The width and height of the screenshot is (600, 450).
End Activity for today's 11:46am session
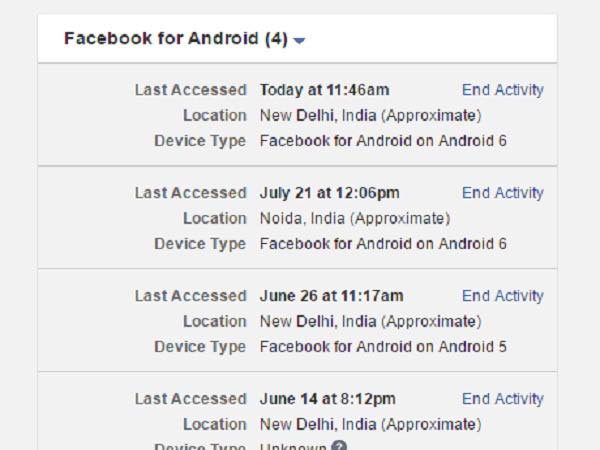[502, 90]
